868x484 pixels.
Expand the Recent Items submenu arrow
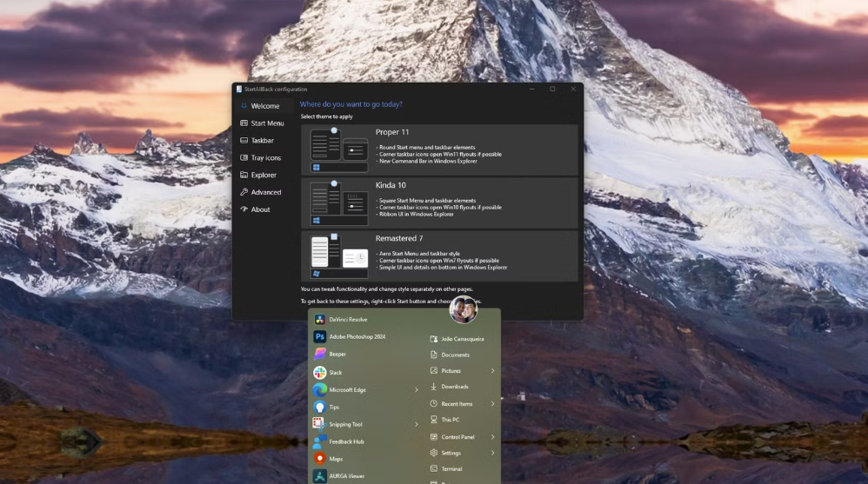tap(492, 404)
